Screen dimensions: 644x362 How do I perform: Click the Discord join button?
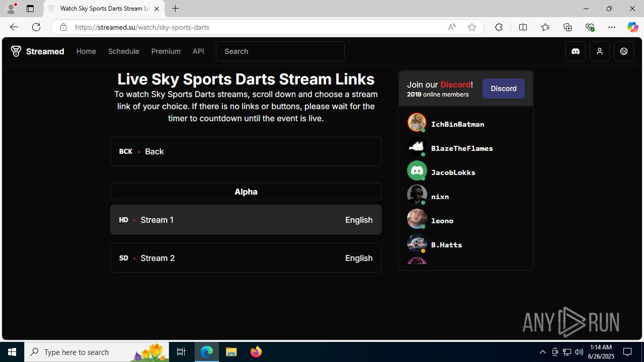click(x=504, y=88)
